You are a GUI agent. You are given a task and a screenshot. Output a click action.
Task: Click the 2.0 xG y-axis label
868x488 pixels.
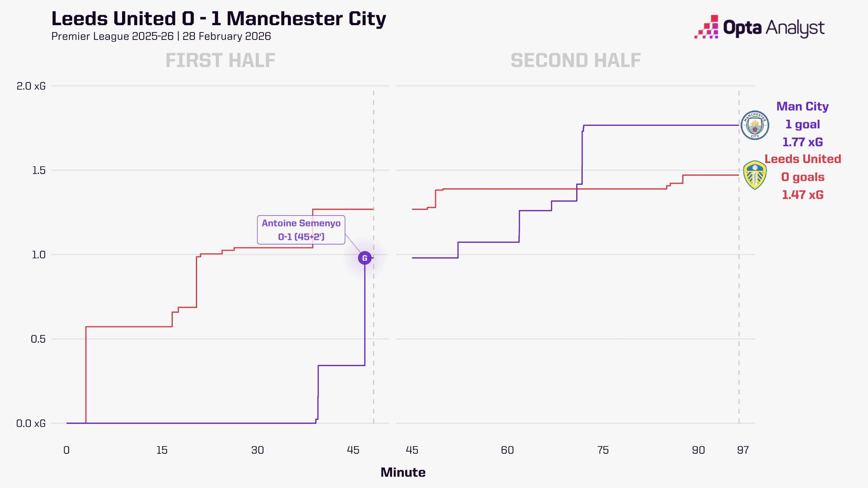(x=31, y=86)
